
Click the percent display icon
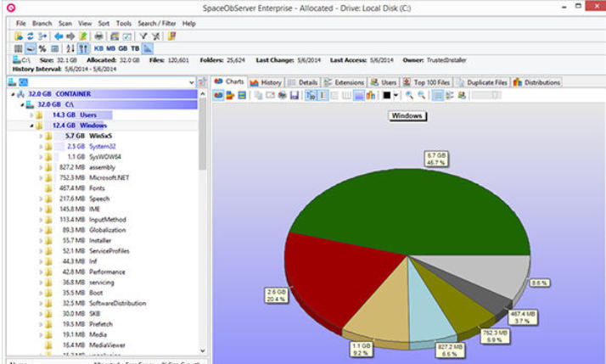(43, 48)
